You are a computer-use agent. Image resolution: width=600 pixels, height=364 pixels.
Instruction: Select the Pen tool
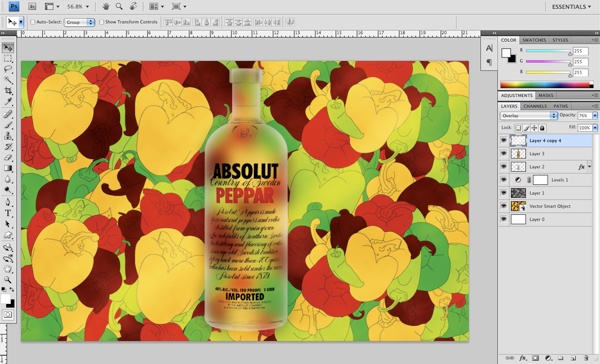[x=8, y=202]
